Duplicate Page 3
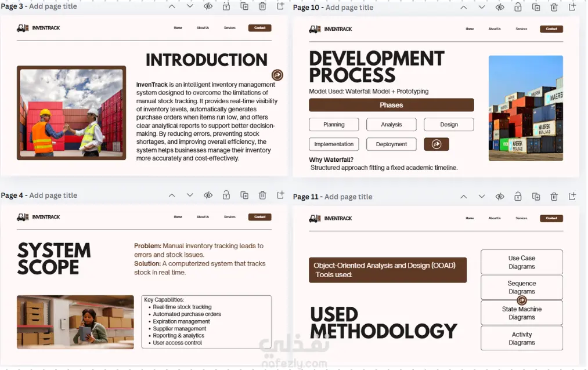This screenshot has height=370, width=588. point(244,6)
